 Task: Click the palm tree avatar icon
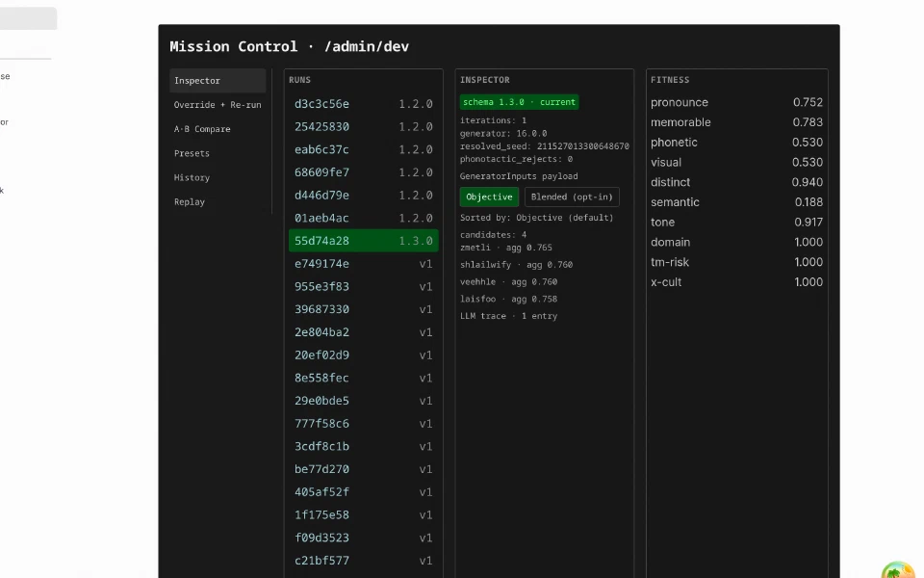pos(898,571)
